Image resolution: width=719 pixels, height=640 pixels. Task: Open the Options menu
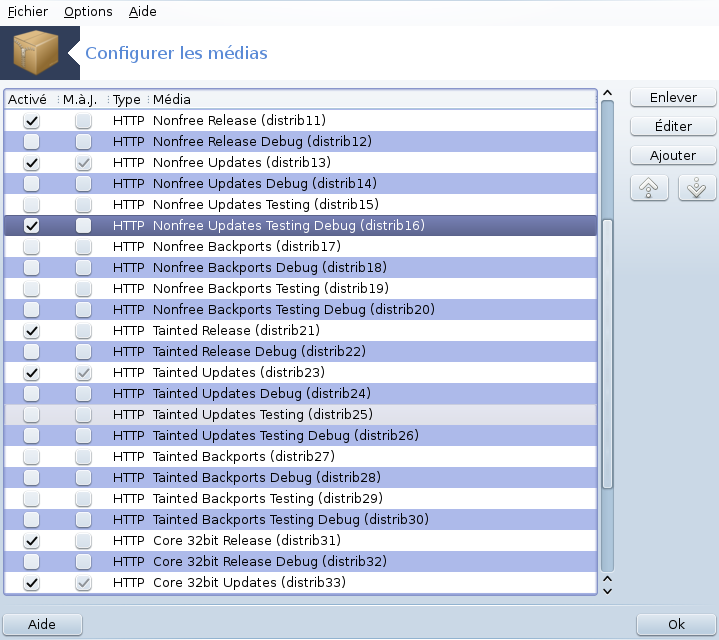point(88,12)
